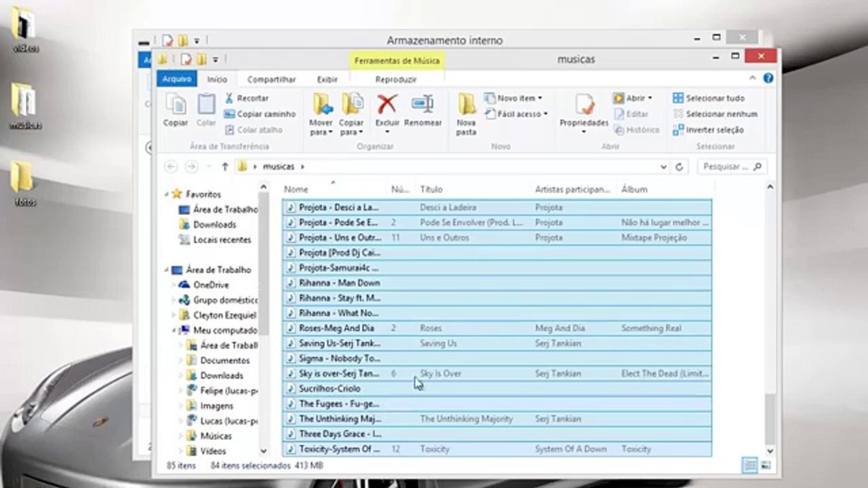Select the fotos folder on desktop

pos(24,183)
